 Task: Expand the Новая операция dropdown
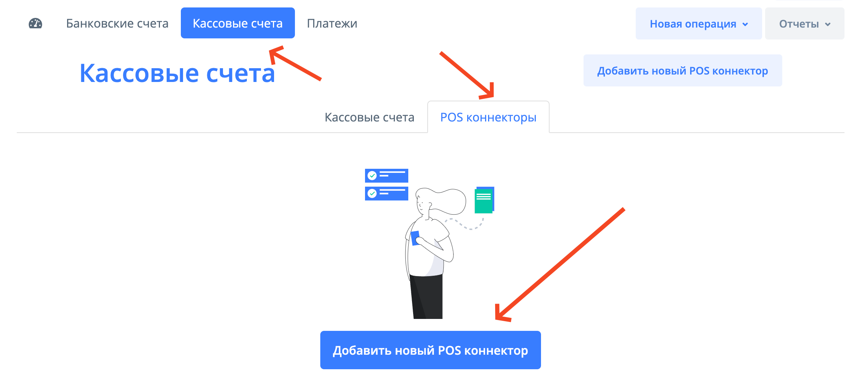click(699, 23)
